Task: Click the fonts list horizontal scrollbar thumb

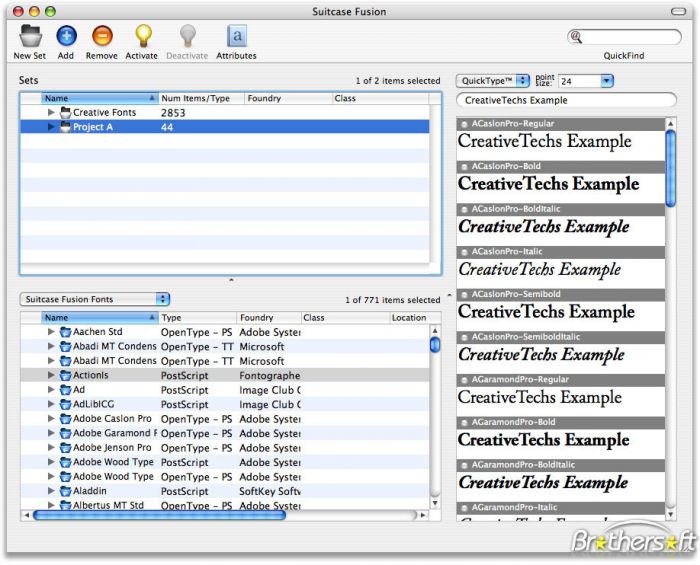Action: 159,515
